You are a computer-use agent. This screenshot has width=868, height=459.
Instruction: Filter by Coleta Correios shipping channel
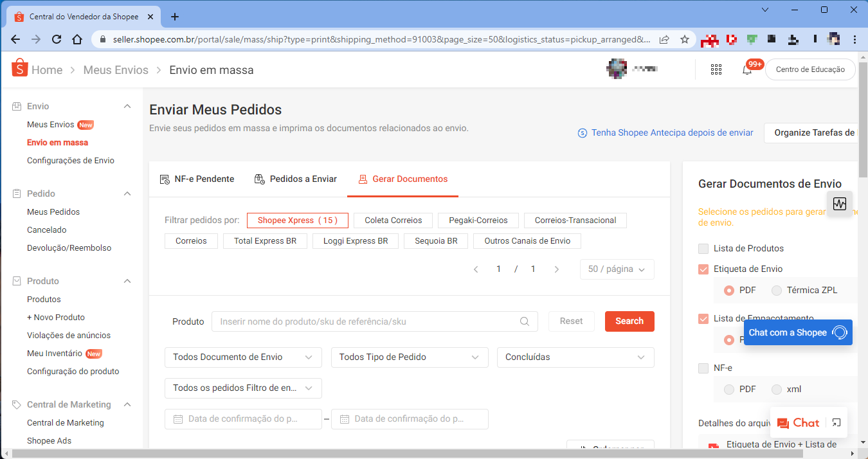point(393,221)
